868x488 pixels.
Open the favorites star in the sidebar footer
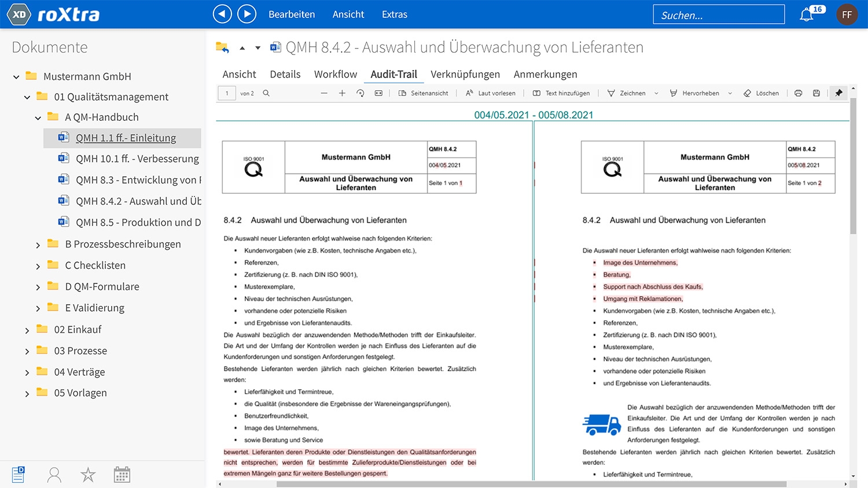88,475
